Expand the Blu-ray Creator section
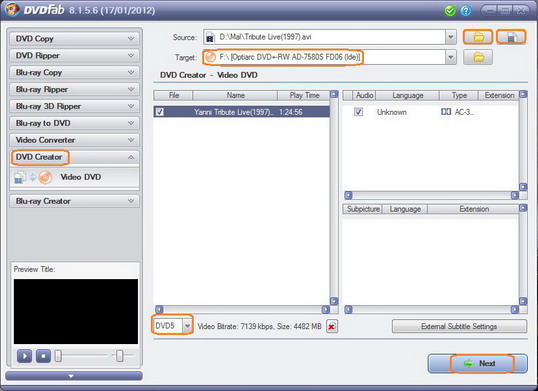 pyautogui.click(x=74, y=201)
